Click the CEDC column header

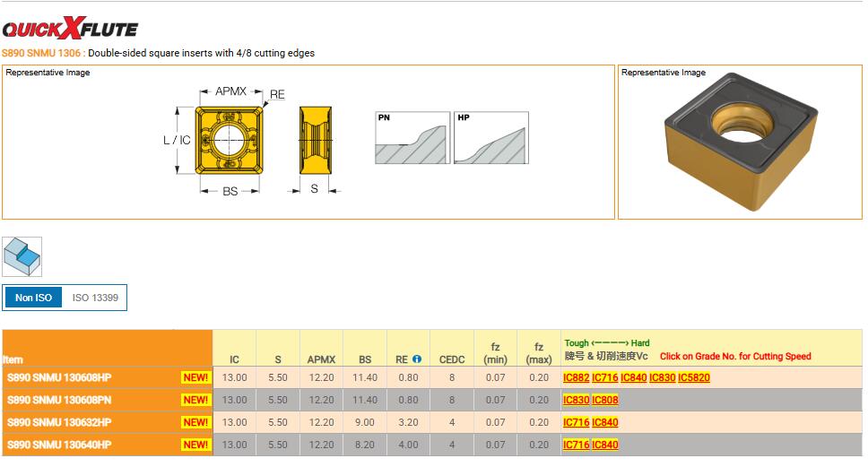(452, 359)
